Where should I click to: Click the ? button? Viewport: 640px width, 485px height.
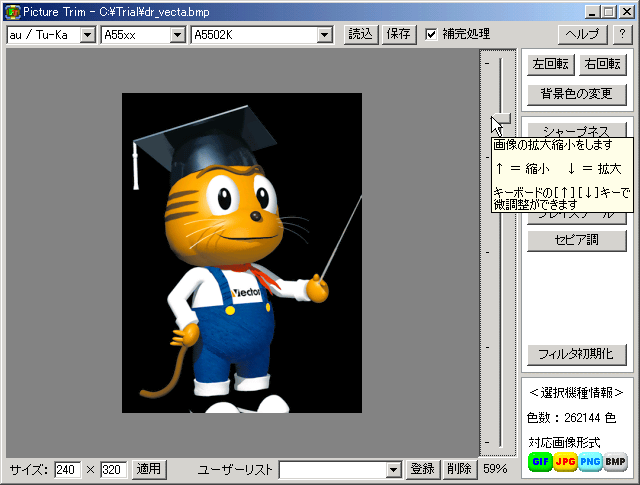click(622, 34)
